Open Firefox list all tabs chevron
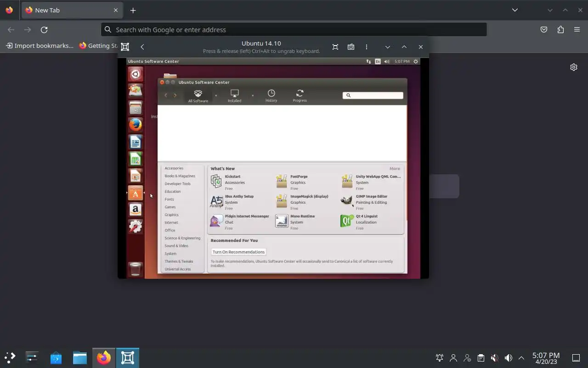Screen dimensions: 588x368 click(x=515, y=10)
